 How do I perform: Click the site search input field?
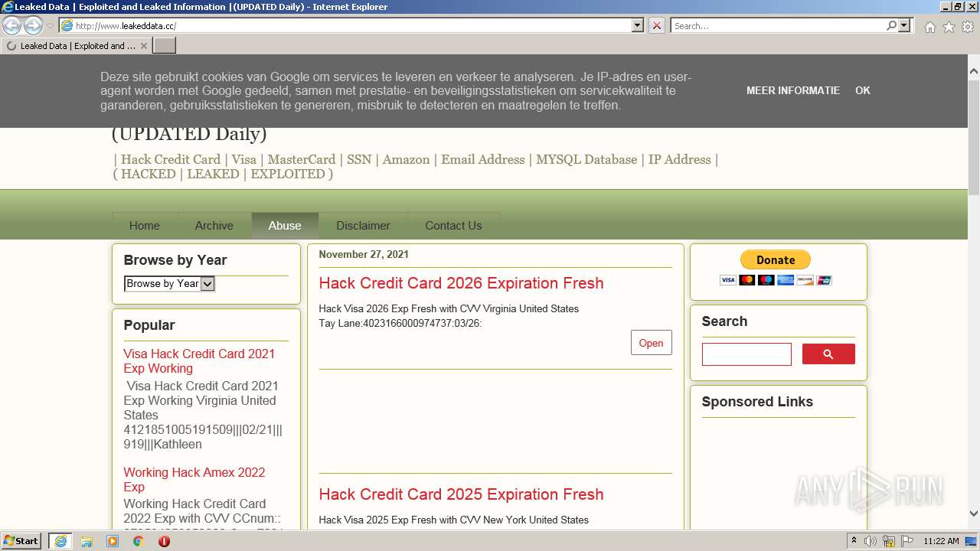click(746, 354)
